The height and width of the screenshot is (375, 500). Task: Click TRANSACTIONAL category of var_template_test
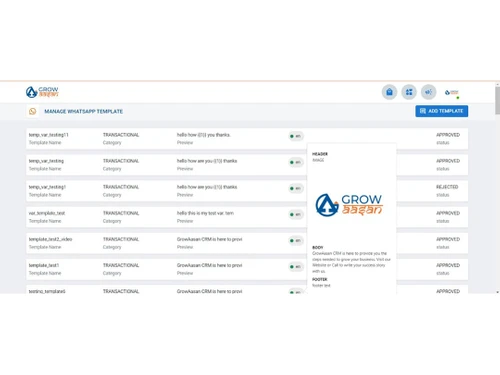pos(121,213)
